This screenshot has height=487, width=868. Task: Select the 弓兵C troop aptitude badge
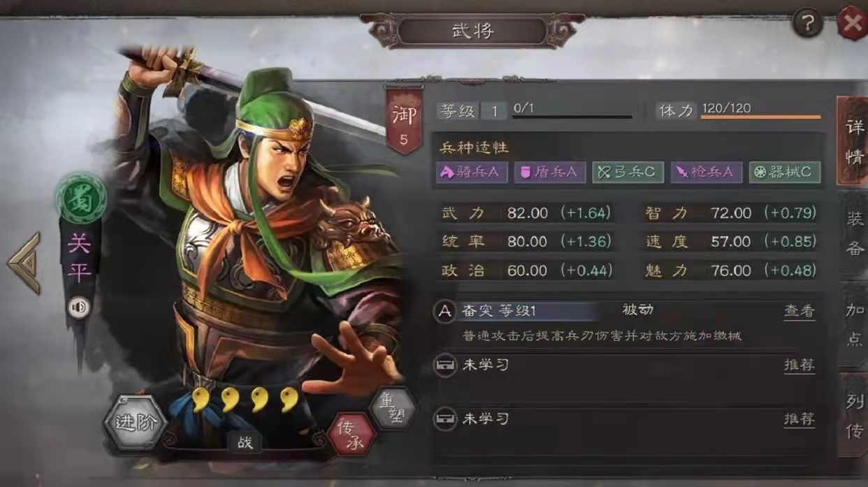pos(628,173)
